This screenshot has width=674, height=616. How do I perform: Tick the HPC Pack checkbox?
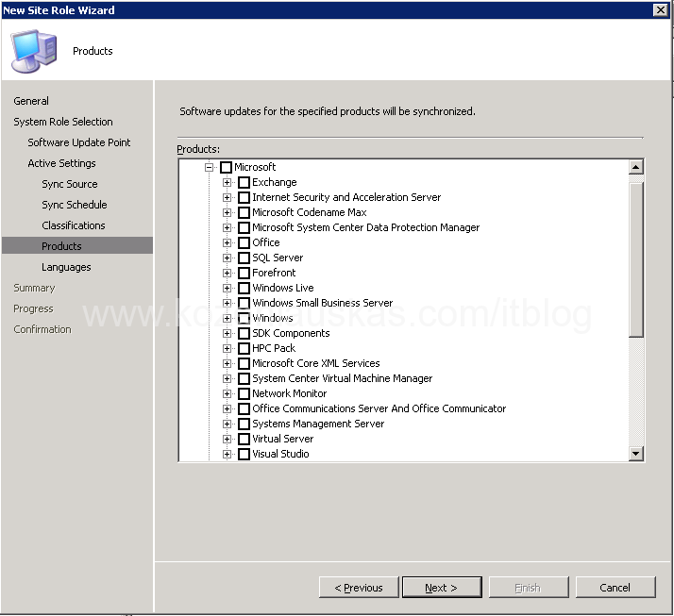coord(244,348)
